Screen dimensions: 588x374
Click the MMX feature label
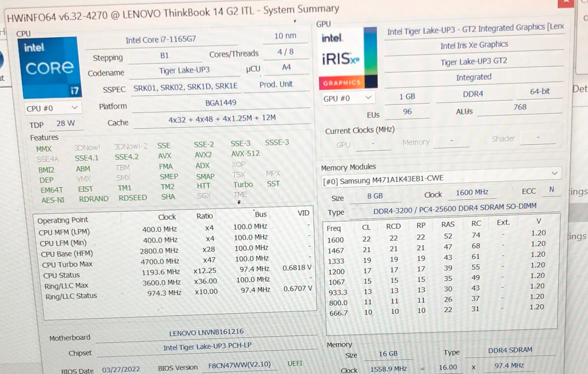click(44, 149)
